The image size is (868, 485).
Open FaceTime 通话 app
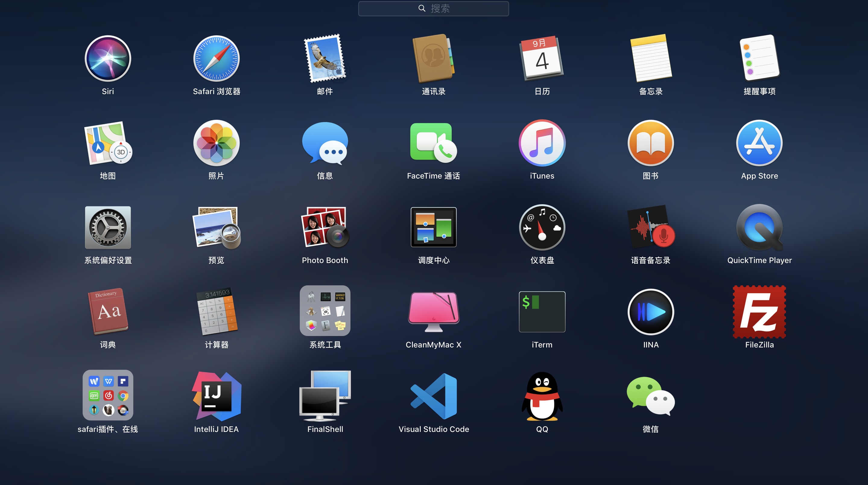[433, 143]
